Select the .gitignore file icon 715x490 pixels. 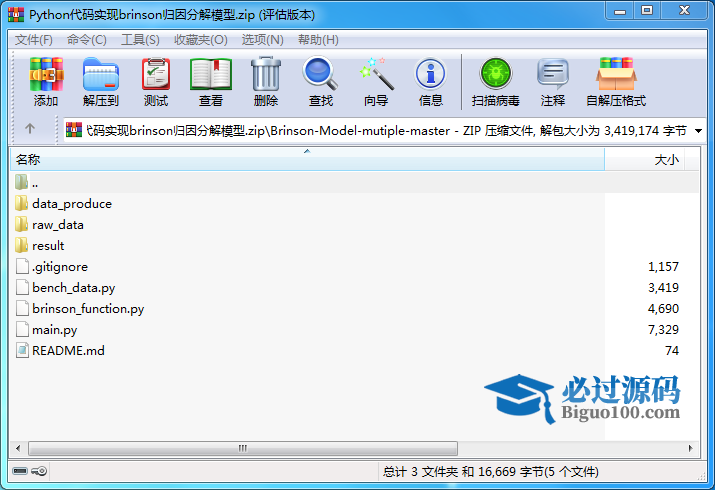[22, 266]
